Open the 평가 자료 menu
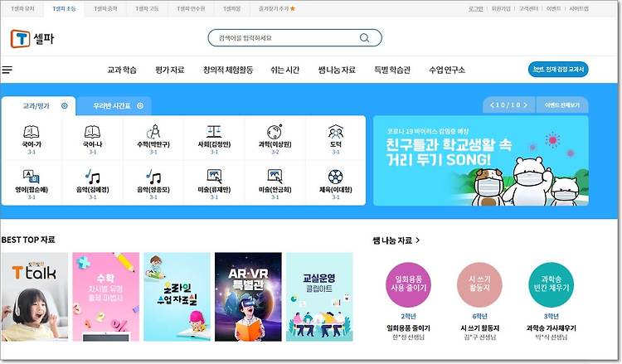The height and width of the screenshot is (364, 622). click(170, 70)
